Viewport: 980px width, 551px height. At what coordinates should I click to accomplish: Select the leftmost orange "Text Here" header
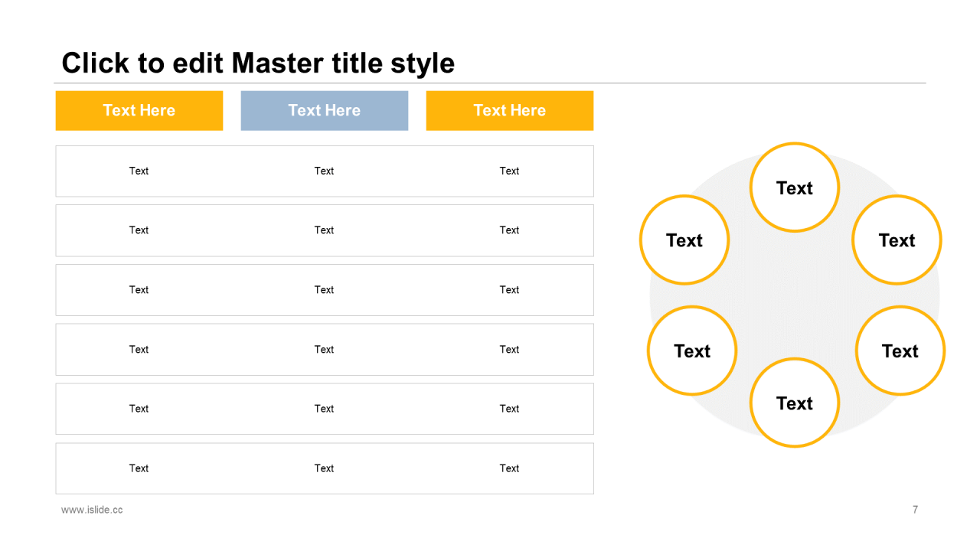pyautogui.click(x=139, y=110)
